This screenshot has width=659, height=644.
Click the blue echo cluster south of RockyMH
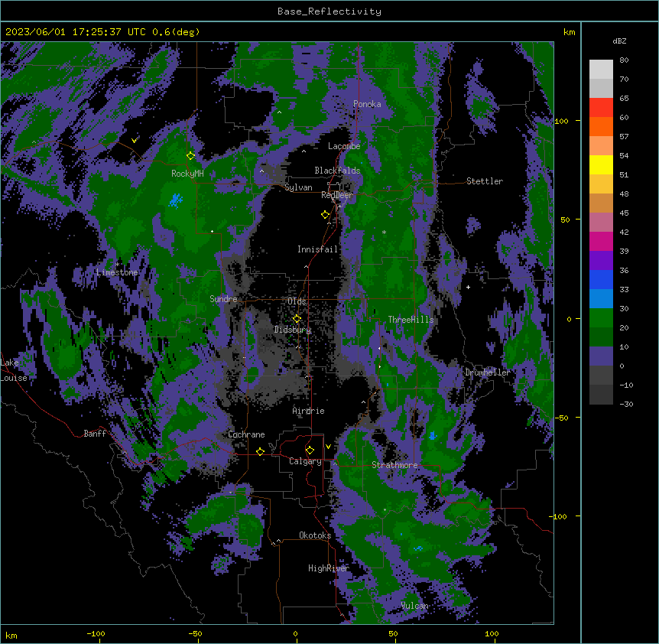[x=176, y=200]
